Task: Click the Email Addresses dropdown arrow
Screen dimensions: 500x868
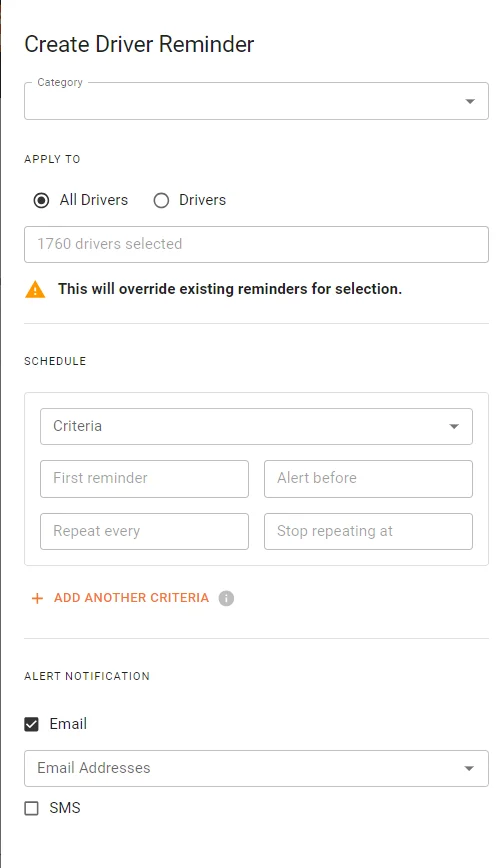Action: coord(469,768)
